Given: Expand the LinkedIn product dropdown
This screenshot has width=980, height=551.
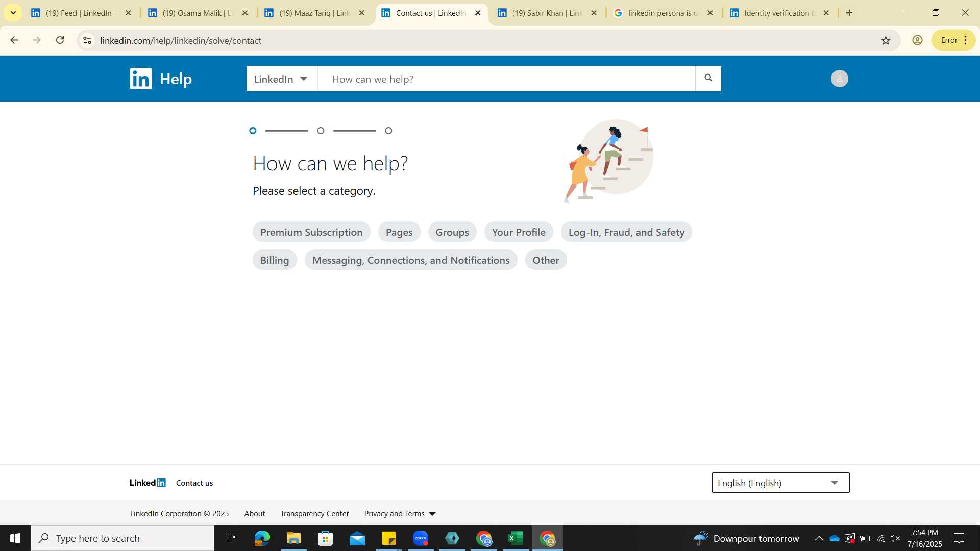Looking at the screenshot, I should 282,79.
